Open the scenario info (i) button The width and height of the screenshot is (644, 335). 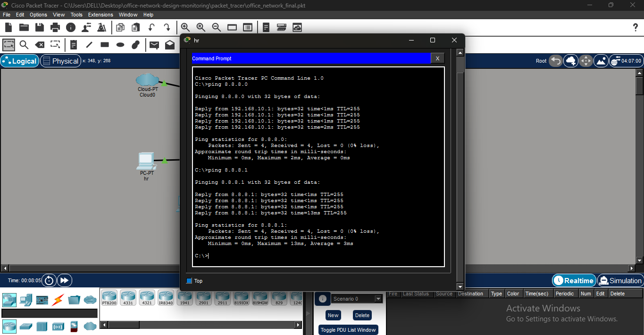[x=322, y=299]
